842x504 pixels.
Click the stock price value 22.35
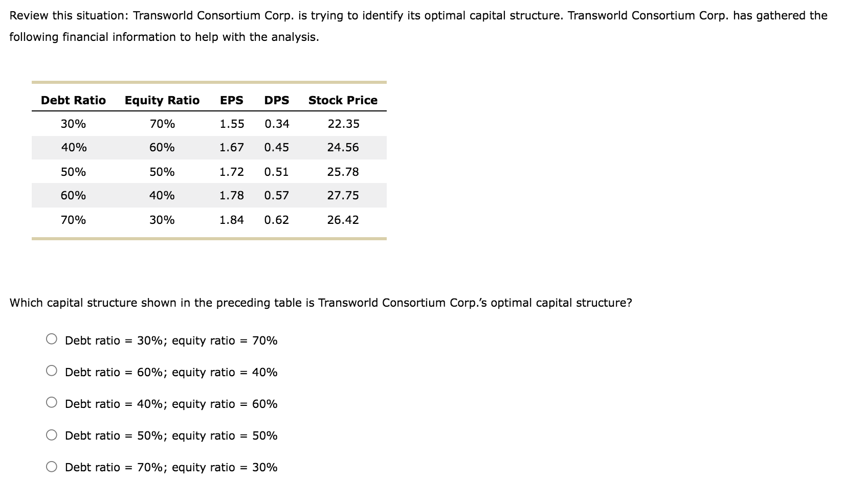tap(343, 123)
